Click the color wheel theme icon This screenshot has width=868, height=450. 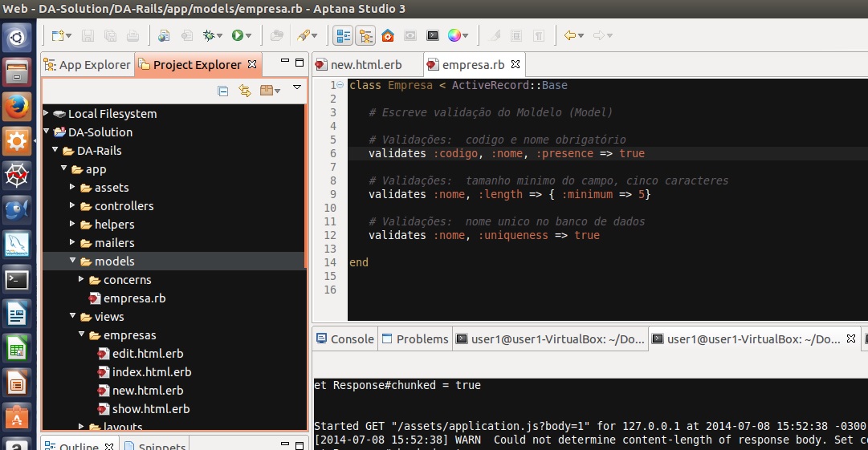pyautogui.click(x=454, y=35)
